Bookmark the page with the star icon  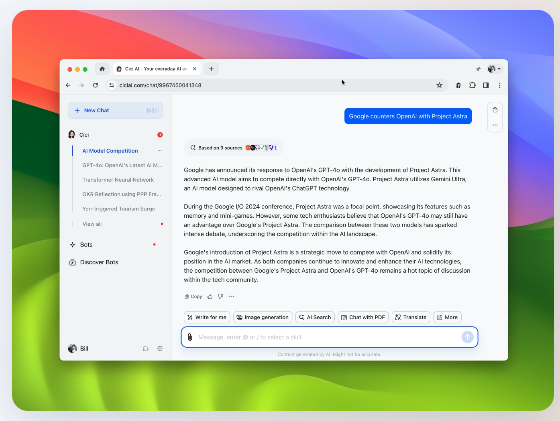(439, 85)
